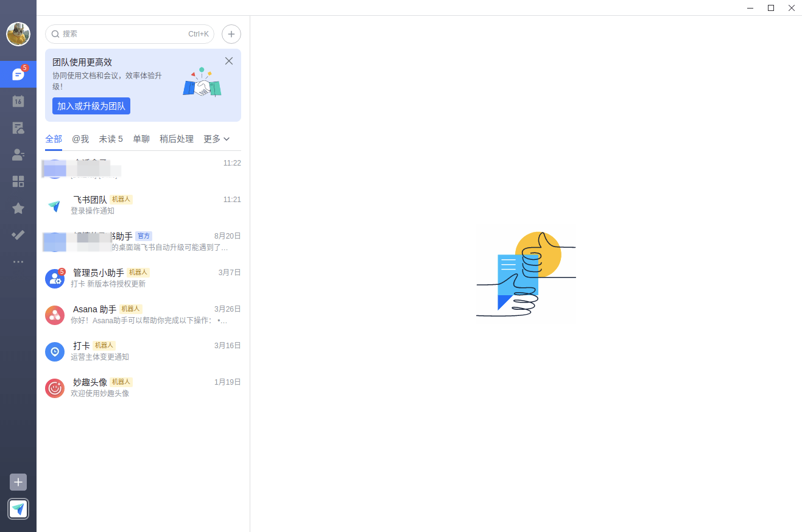Open the Messages sidebar icon
The image size is (802, 532).
(x=18, y=74)
